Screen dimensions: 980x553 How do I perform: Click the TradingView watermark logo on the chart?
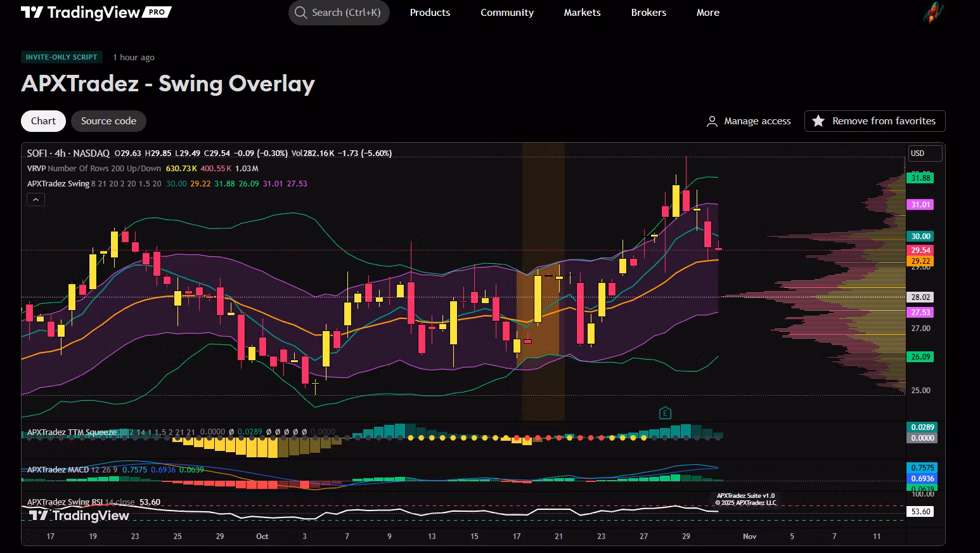(x=79, y=516)
